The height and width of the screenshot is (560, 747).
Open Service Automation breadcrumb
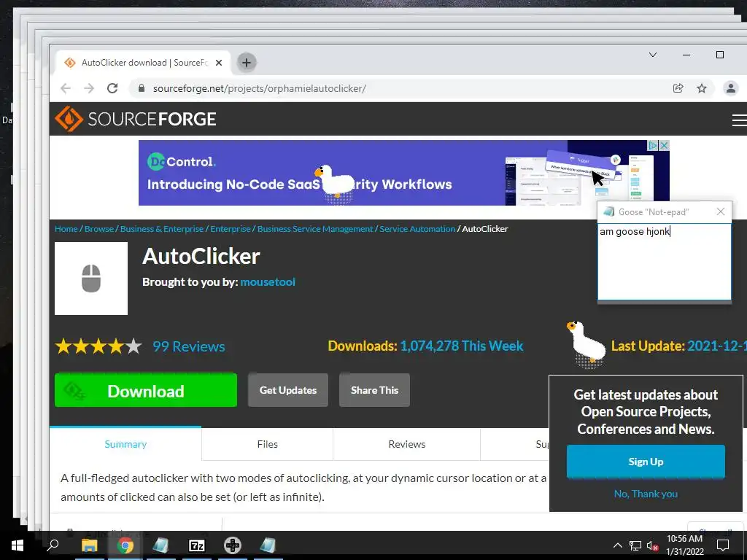[x=417, y=229]
